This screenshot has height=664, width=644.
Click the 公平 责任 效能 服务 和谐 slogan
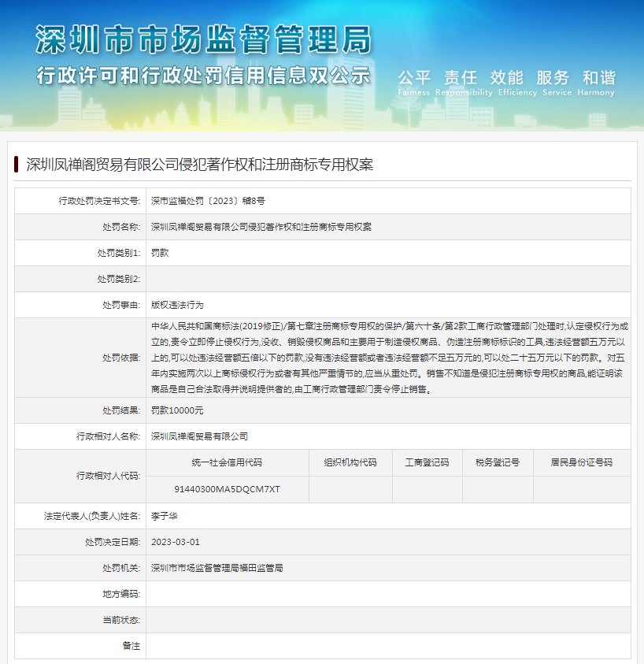(506, 78)
